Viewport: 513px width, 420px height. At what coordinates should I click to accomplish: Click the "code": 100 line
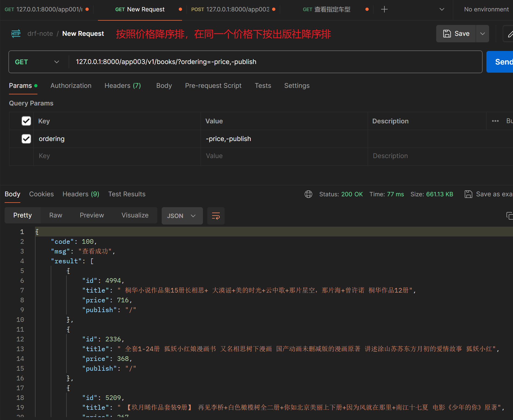point(74,242)
